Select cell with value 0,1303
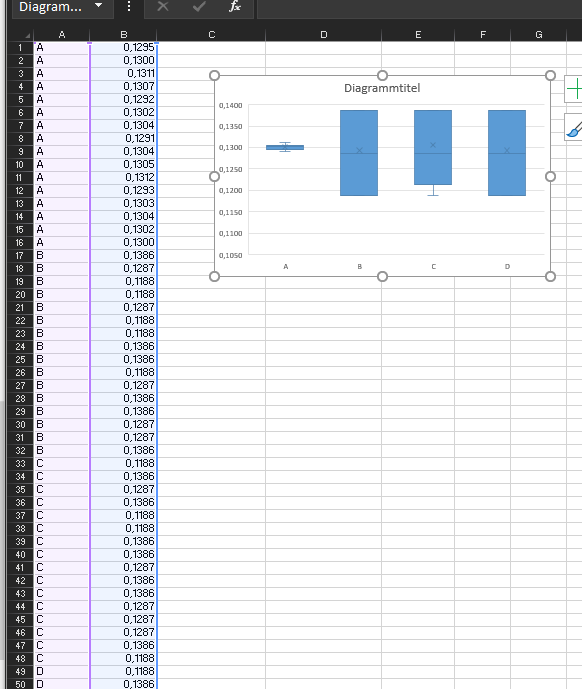 pyautogui.click(x=124, y=203)
